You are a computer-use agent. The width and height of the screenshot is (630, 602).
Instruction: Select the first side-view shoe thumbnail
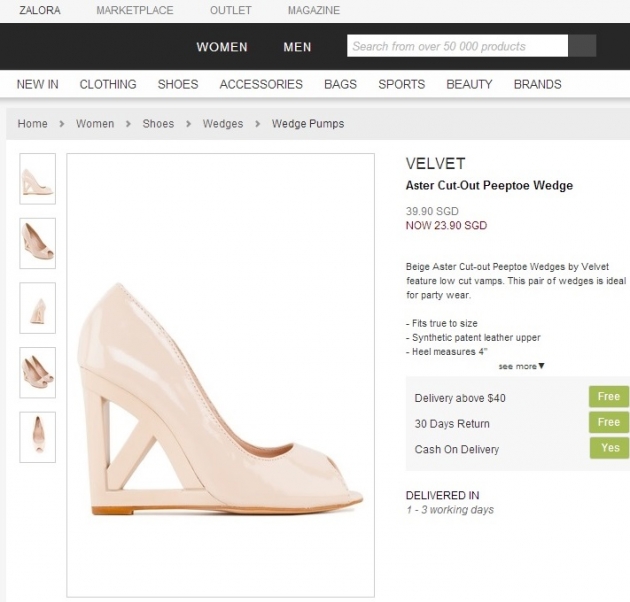coord(38,178)
